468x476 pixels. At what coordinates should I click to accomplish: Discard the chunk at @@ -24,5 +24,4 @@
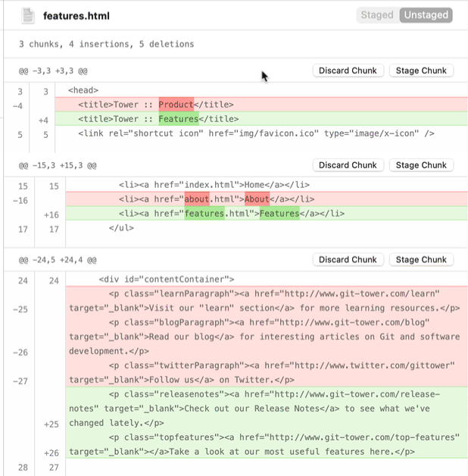(x=348, y=259)
